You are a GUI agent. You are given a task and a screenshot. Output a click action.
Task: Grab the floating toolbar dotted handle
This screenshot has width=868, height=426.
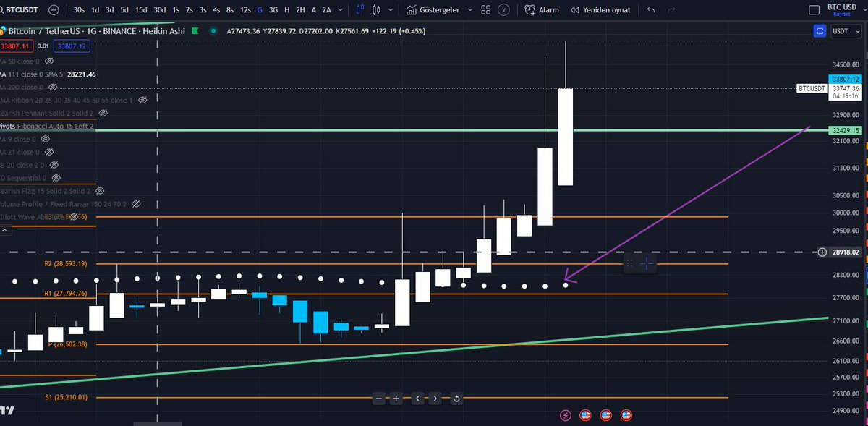pos(629,263)
